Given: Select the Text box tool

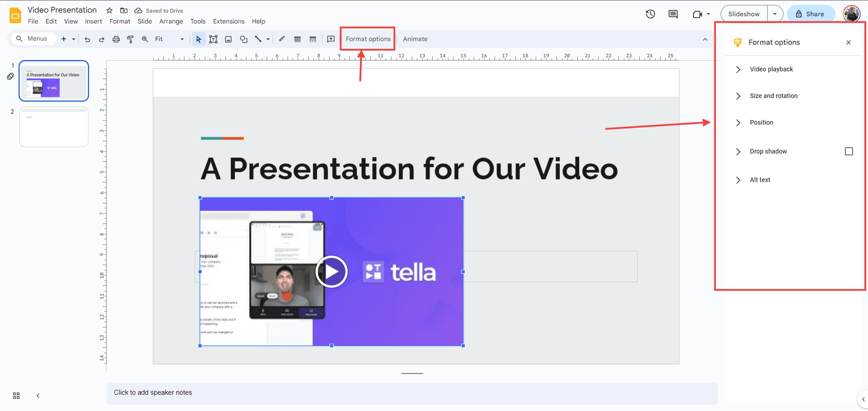Looking at the screenshot, I should pos(213,39).
